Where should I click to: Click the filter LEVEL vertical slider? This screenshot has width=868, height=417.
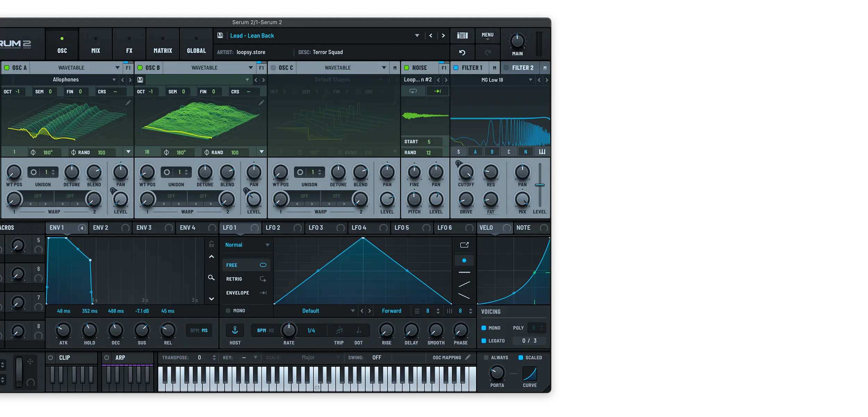(x=540, y=185)
